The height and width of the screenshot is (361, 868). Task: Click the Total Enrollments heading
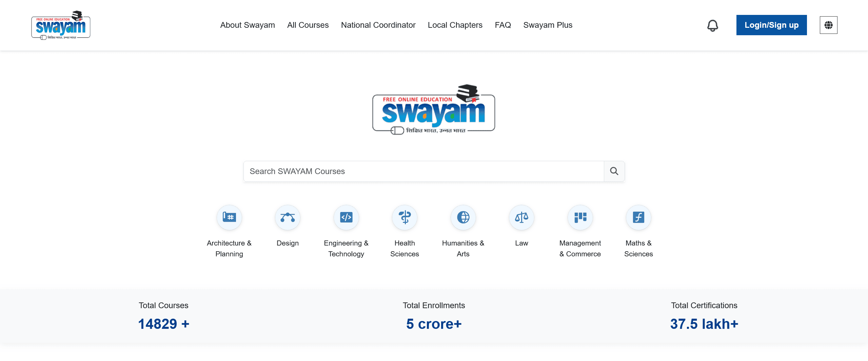coord(434,305)
